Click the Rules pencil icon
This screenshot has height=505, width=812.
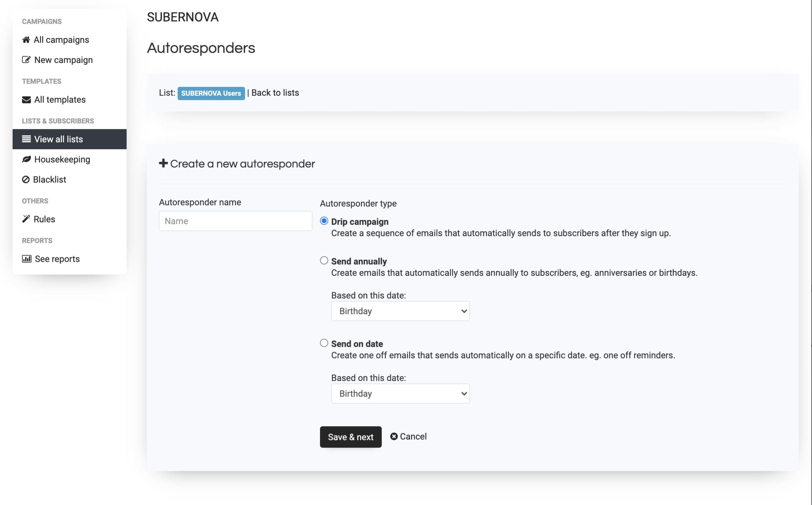point(26,219)
